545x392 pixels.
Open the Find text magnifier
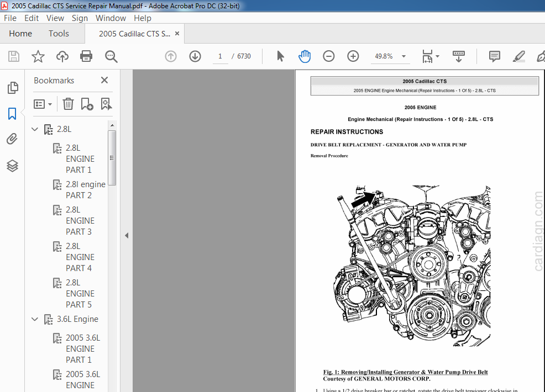(111, 56)
